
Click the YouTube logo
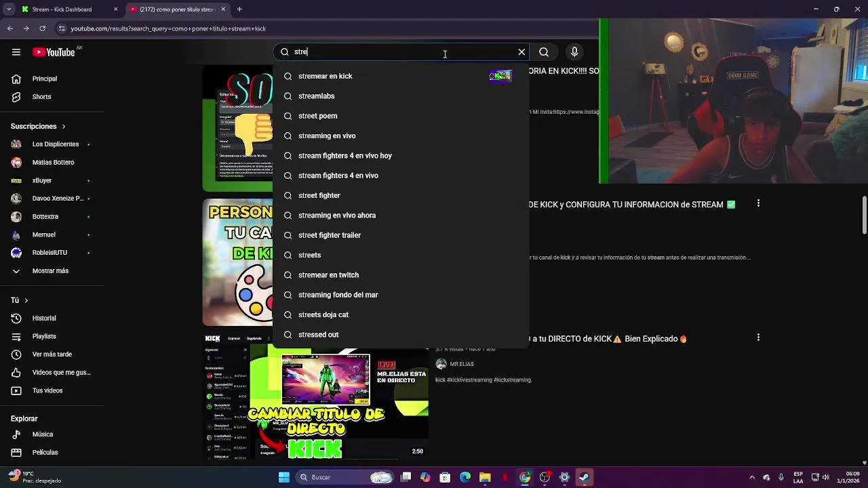54,52
